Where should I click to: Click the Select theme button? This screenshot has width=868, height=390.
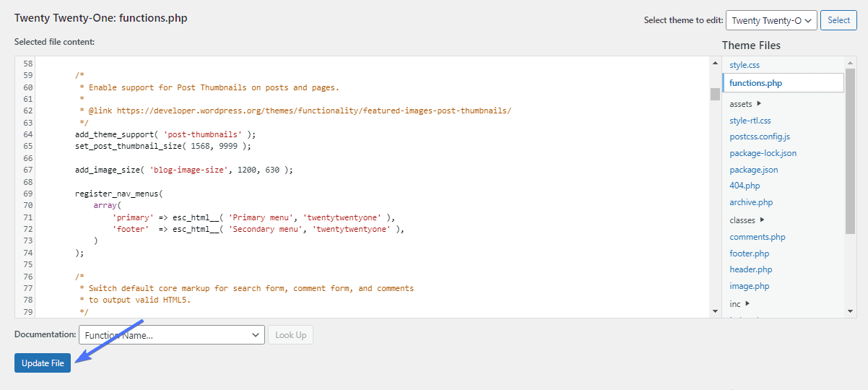point(838,20)
